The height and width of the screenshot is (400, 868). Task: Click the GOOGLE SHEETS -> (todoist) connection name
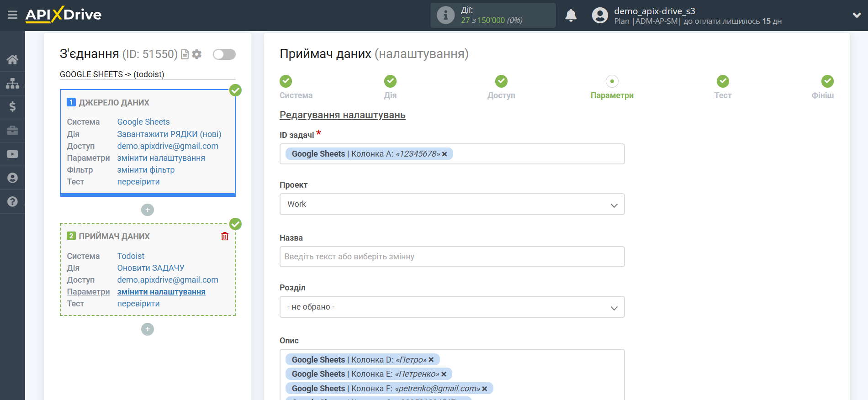click(112, 74)
